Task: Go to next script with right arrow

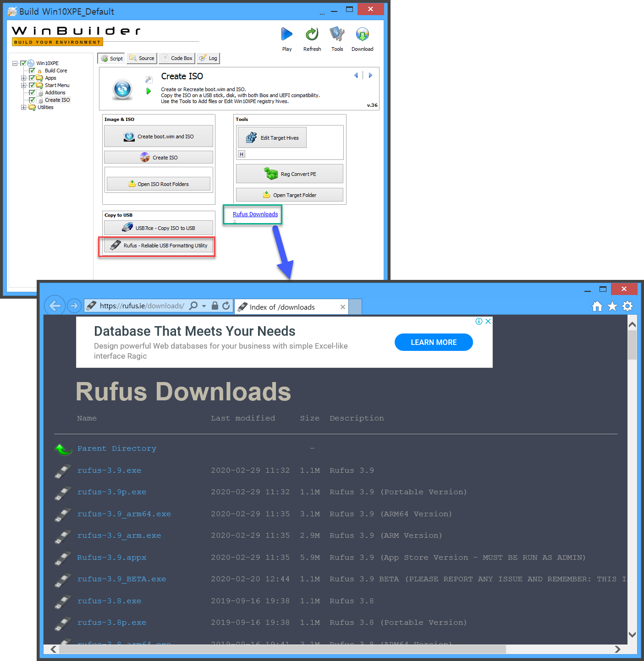Action: [x=370, y=75]
